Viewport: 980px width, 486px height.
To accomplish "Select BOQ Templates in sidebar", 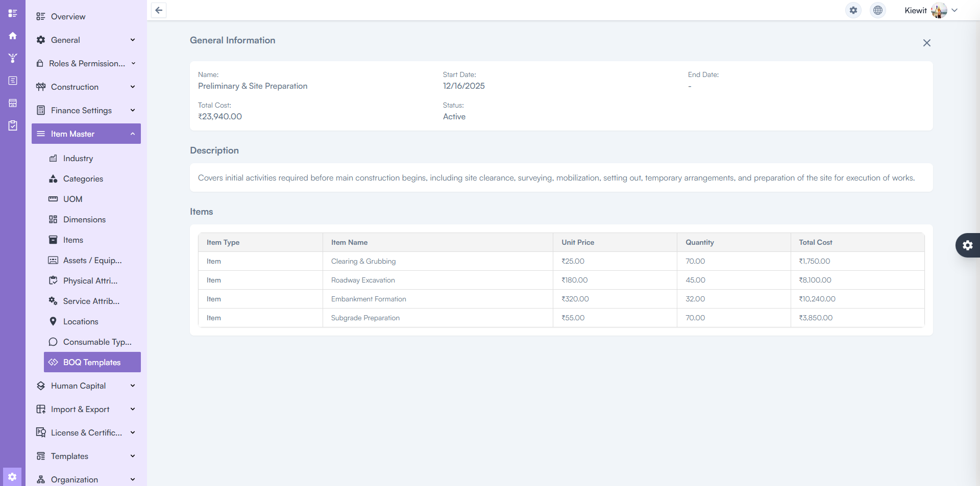I will point(92,362).
